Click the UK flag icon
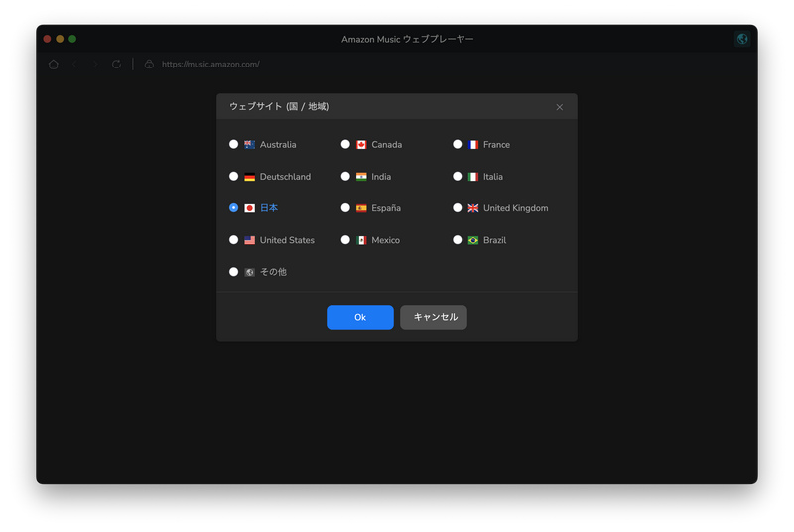This screenshot has width=794, height=532. coord(473,208)
